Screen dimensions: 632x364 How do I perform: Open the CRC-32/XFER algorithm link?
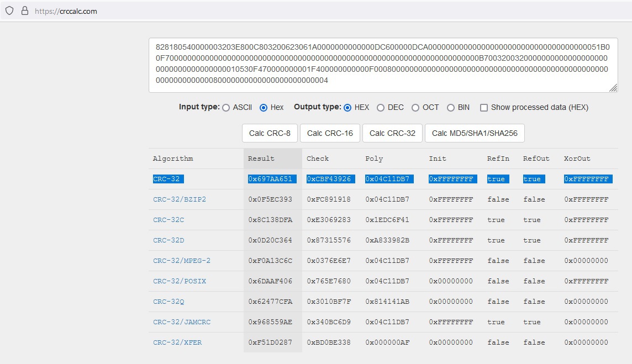[x=177, y=342]
